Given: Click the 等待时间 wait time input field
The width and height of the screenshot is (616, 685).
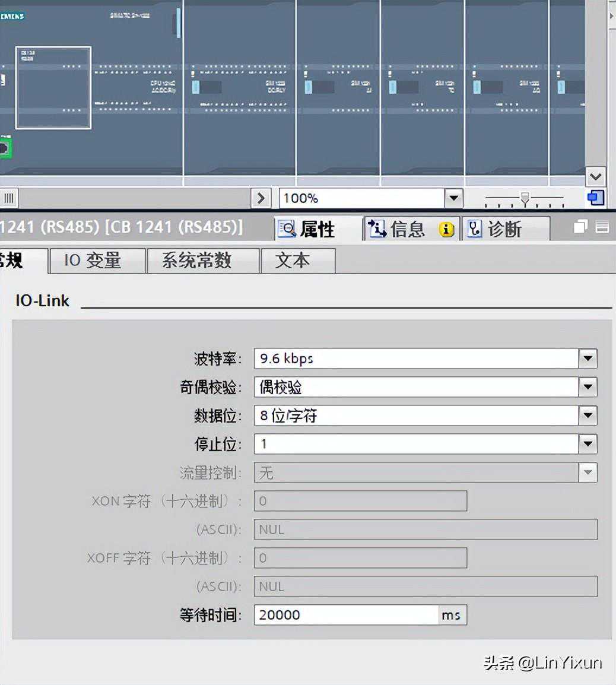Looking at the screenshot, I should [346, 615].
